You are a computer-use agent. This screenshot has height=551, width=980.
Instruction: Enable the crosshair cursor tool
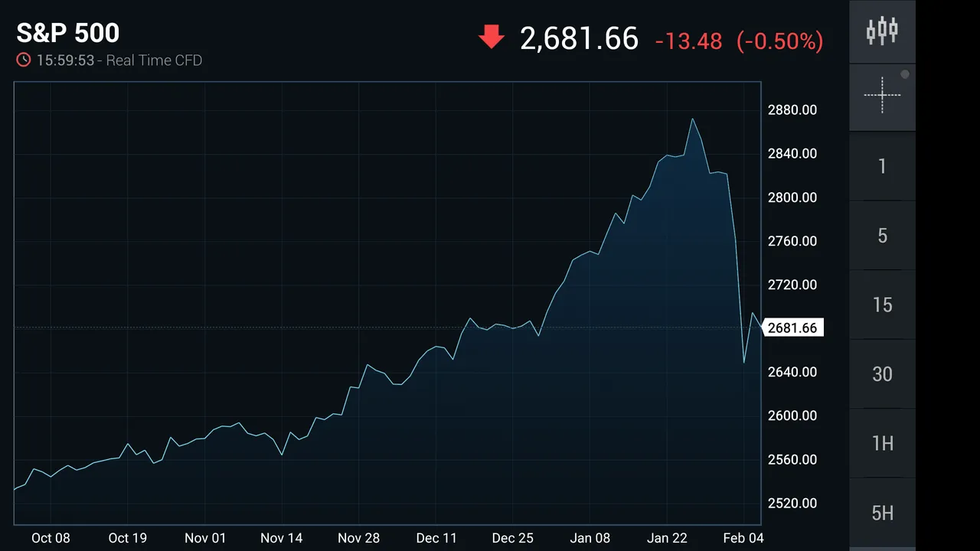[882, 97]
